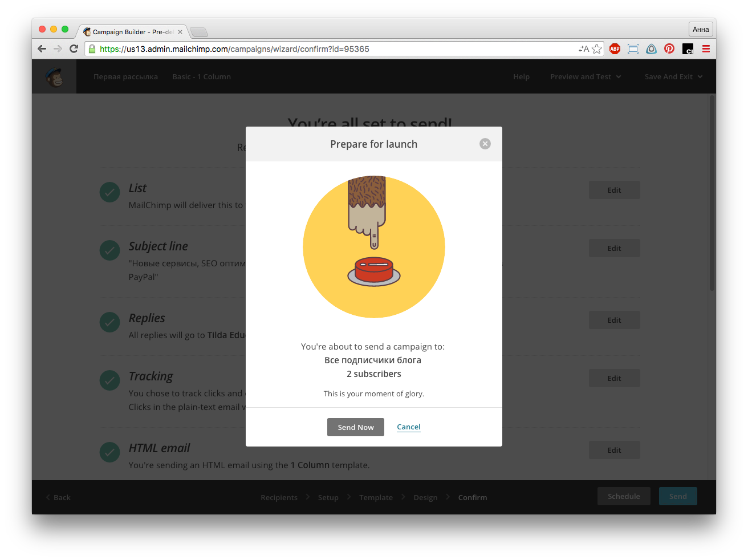Viewport: 748px width, 560px height.
Task: Go to the Design step
Action: [x=425, y=498]
